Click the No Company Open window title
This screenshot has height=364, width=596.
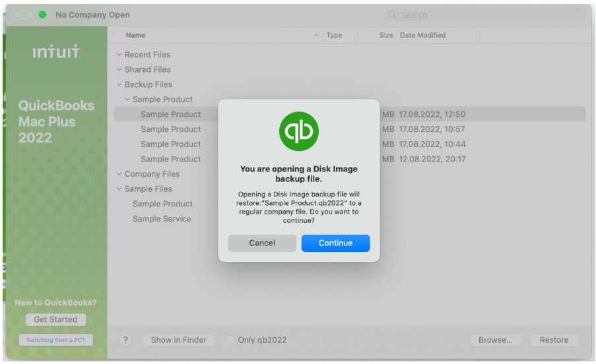tap(93, 15)
